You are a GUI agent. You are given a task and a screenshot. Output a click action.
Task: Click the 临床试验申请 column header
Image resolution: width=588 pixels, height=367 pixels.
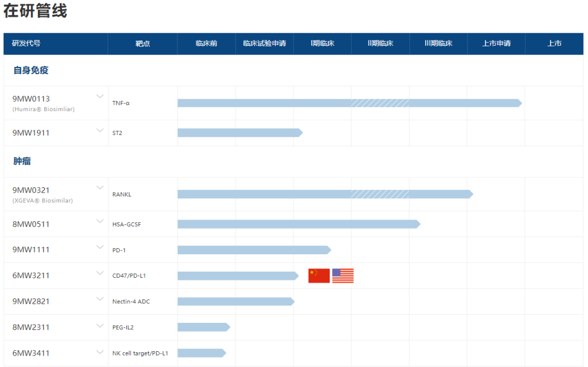click(265, 44)
